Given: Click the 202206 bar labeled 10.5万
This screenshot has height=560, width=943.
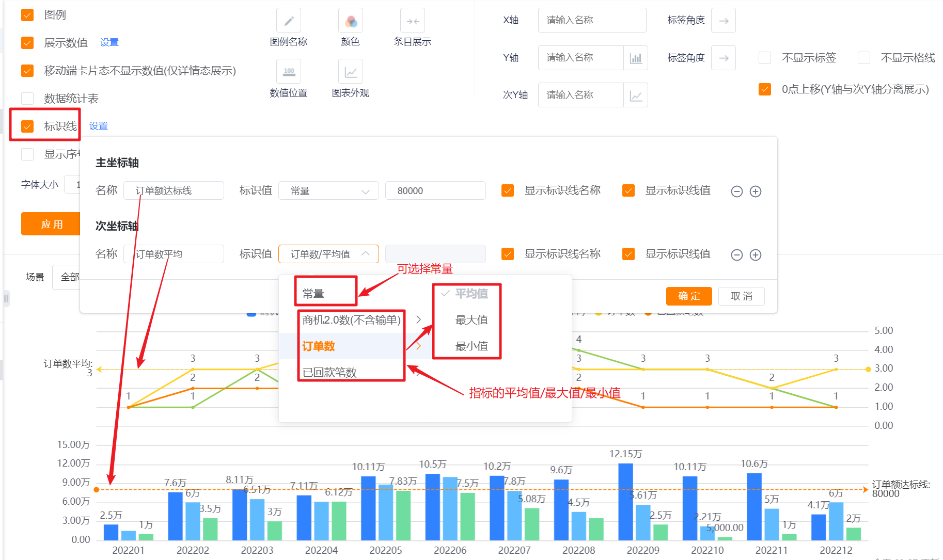Looking at the screenshot, I should tap(433, 507).
